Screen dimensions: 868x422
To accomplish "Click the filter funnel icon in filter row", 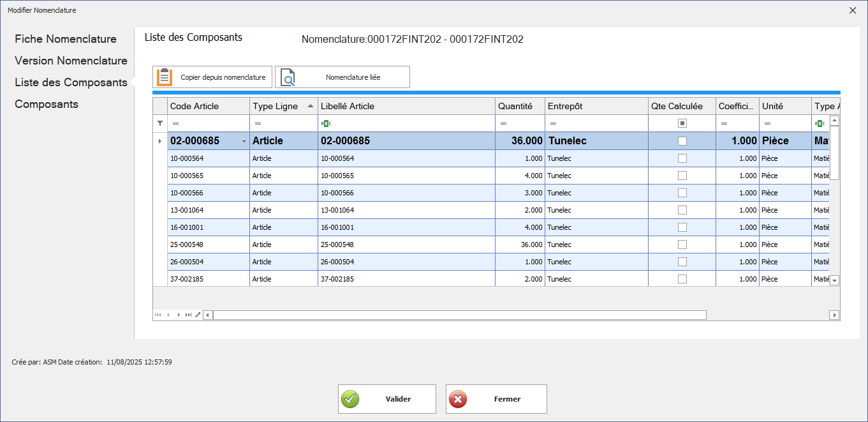I will pyautogui.click(x=160, y=123).
